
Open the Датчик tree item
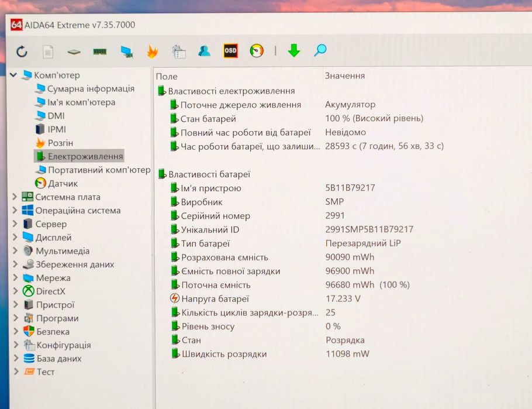[57, 184]
